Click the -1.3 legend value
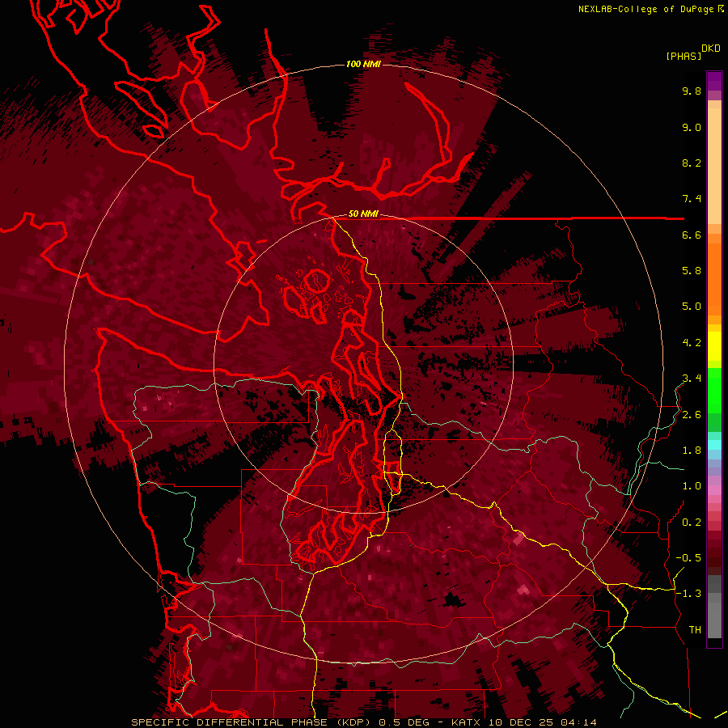This screenshot has width=728, height=728. 688,594
